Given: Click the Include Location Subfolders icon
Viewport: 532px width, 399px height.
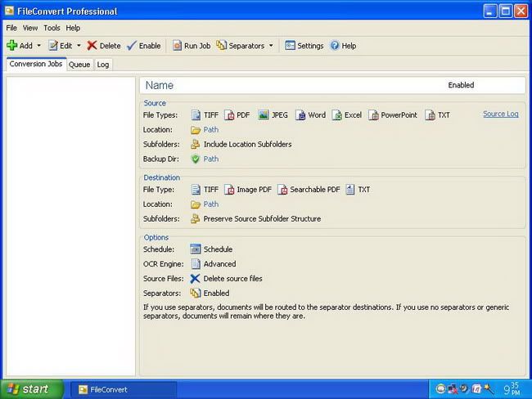Looking at the screenshot, I should [195, 145].
